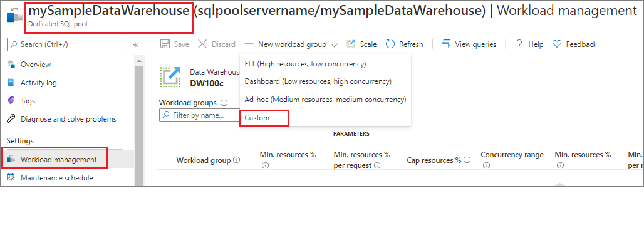Image resolution: width=644 pixels, height=228 pixels.
Task: Click View queries label
Action: [475, 44]
